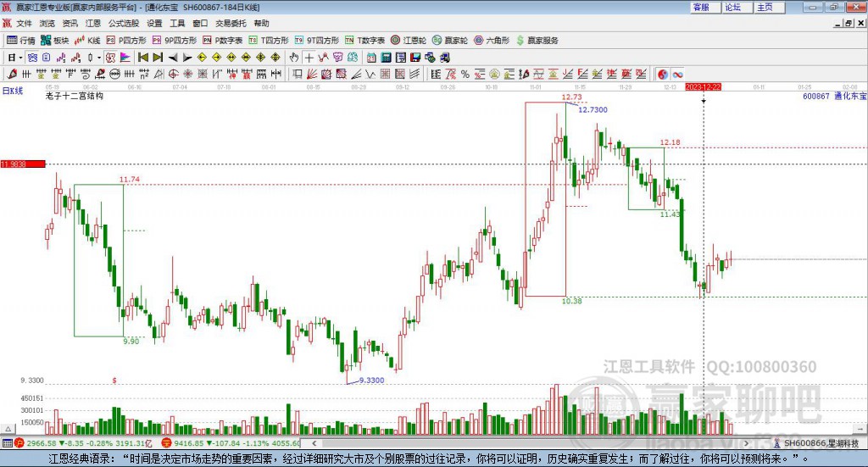
Task: Open the 资讯 menu
Action: coord(70,23)
